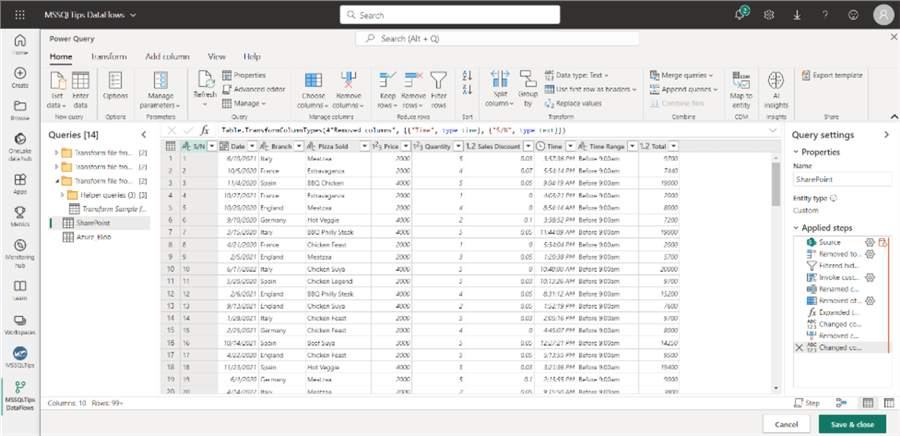Open Manage parameters
Screen dimensions: 900x436
(x=160, y=90)
